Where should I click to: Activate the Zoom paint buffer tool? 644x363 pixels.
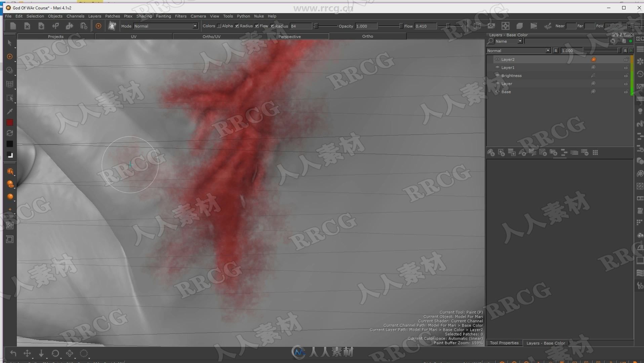[10, 70]
